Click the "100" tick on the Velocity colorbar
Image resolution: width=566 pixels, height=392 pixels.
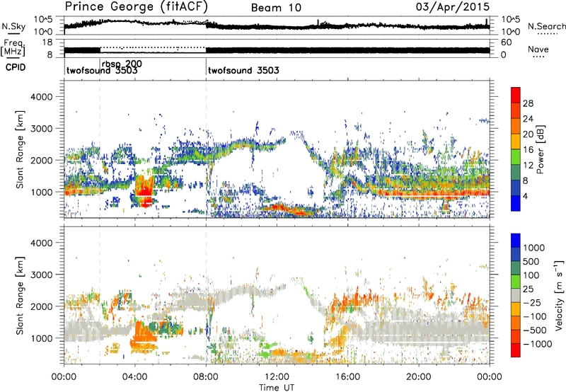click(531, 275)
